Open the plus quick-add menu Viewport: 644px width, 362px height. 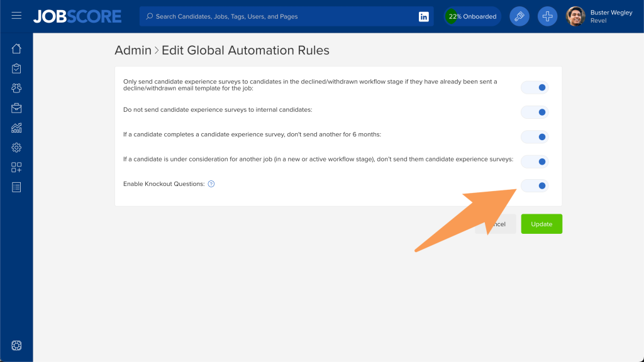tap(547, 16)
